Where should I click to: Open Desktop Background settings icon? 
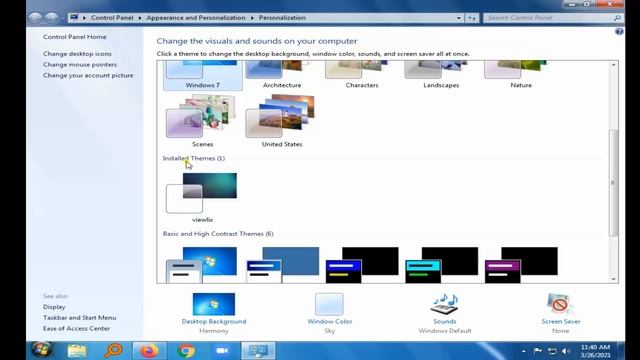(x=214, y=304)
